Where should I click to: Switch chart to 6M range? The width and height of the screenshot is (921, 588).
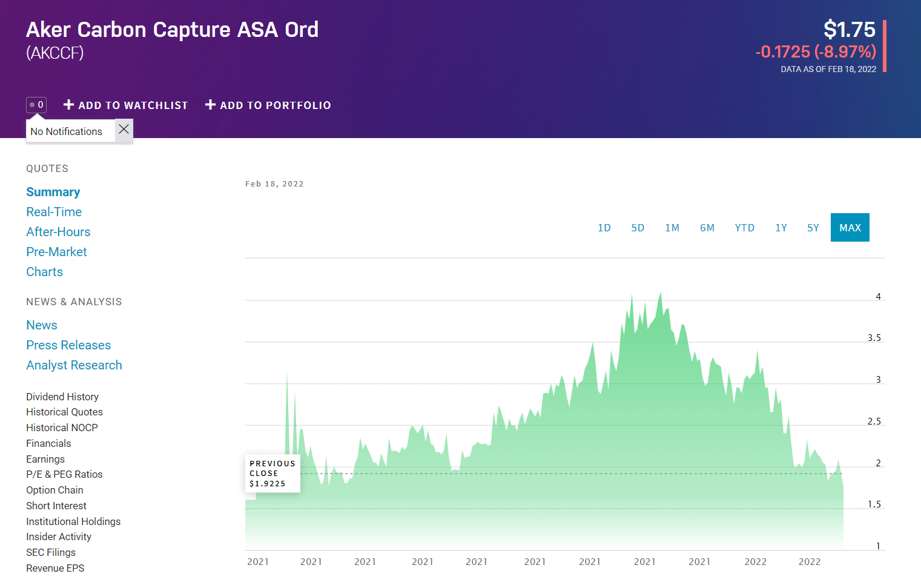coord(707,228)
